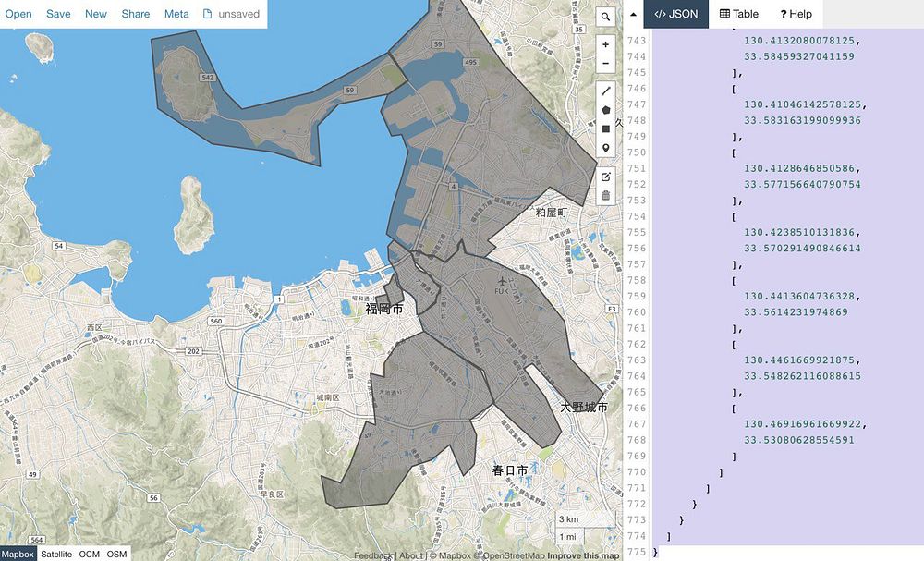Click the 130.4132080078125 coordinate value
This screenshot has width=924, height=561.
[x=799, y=41]
